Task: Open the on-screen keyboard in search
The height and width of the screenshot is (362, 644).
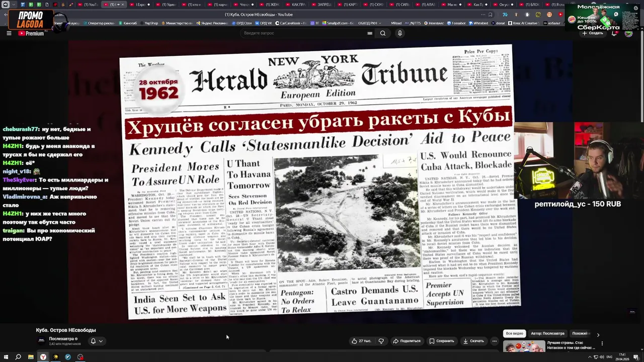Action: [370, 33]
